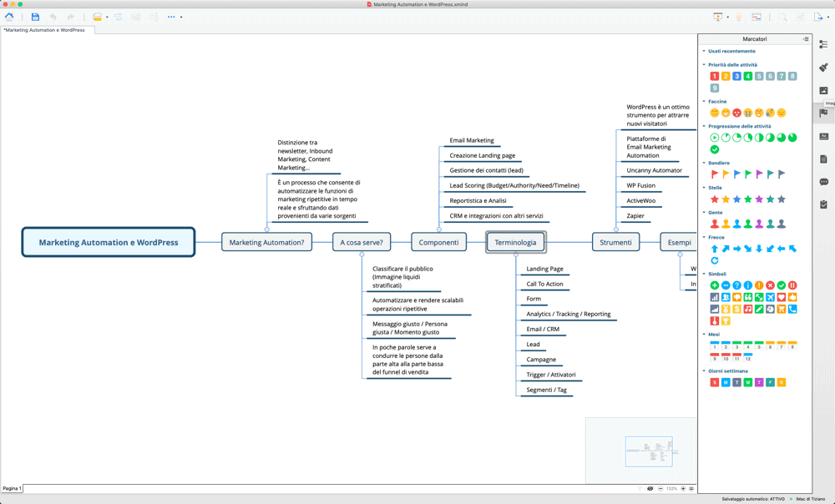
Task: Zoom in with the plus button
Action: click(683, 489)
